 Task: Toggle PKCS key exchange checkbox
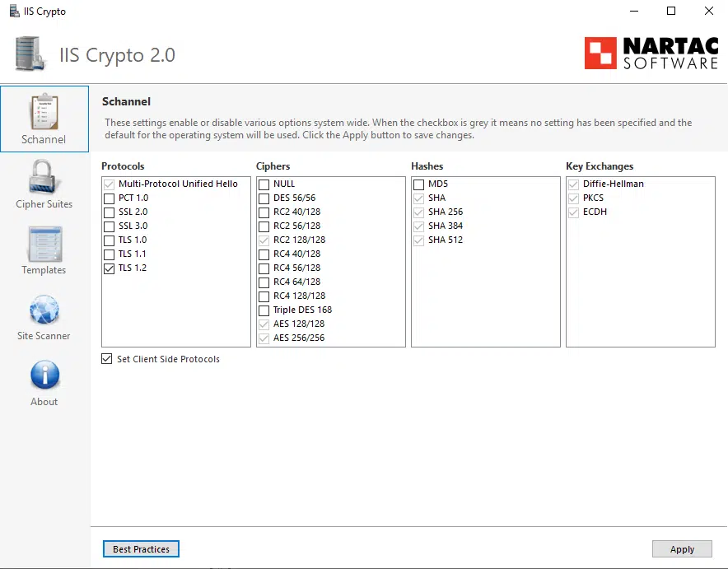pyautogui.click(x=573, y=198)
